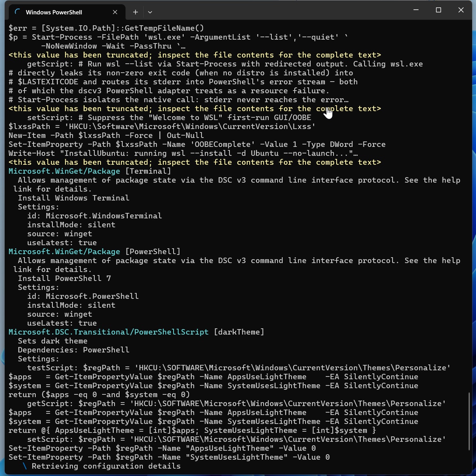The height and width of the screenshot is (476, 476).
Task: Click the 'Sets dark theme' line
Action: (x=53, y=341)
